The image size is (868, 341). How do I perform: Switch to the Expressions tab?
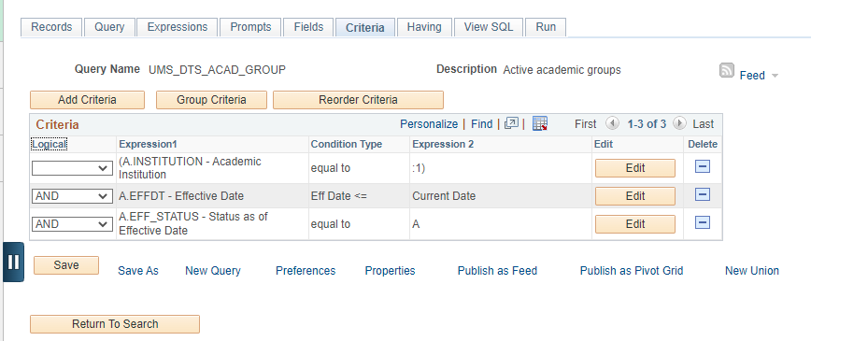(x=178, y=27)
